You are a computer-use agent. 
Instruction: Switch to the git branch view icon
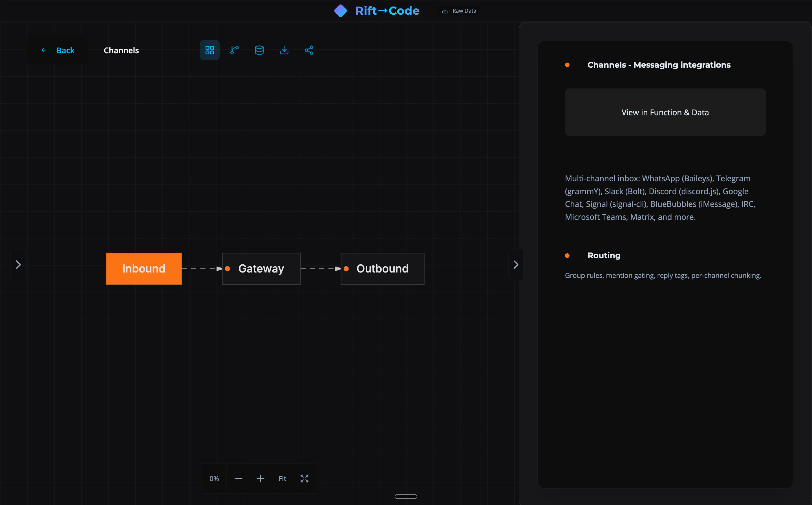click(x=235, y=50)
